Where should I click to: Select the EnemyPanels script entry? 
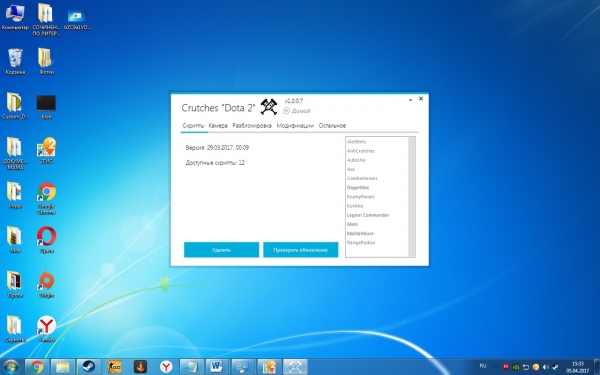(360, 197)
